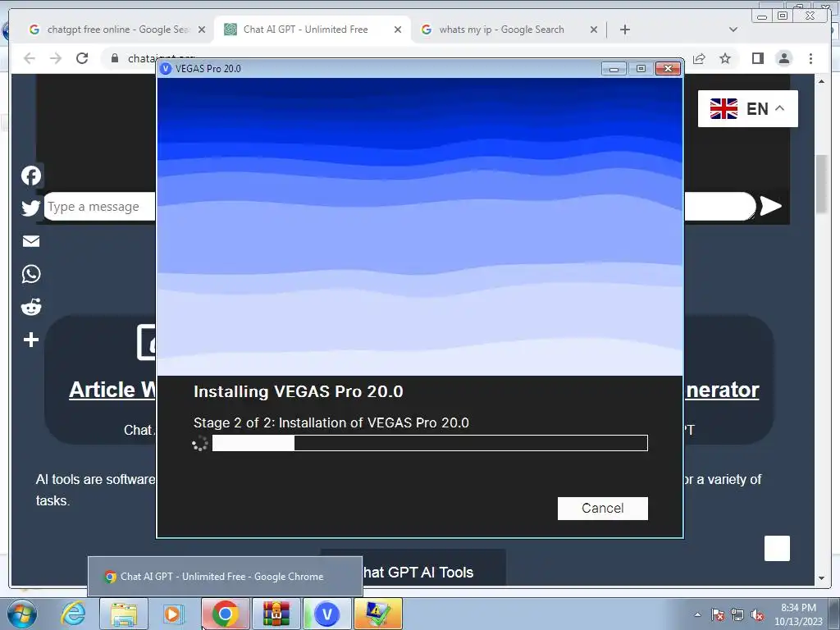Open the Article W... link on the page
The height and width of the screenshot is (630, 840).
point(112,390)
